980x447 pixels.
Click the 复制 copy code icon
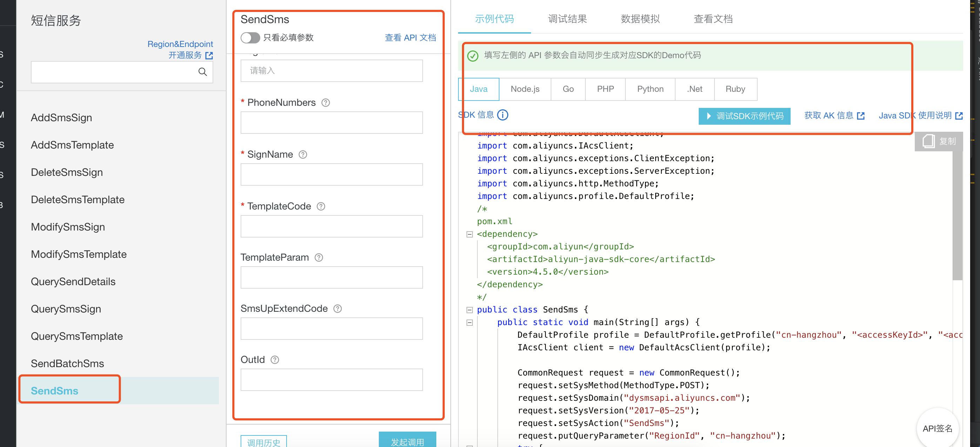click(x=929, y=141)
